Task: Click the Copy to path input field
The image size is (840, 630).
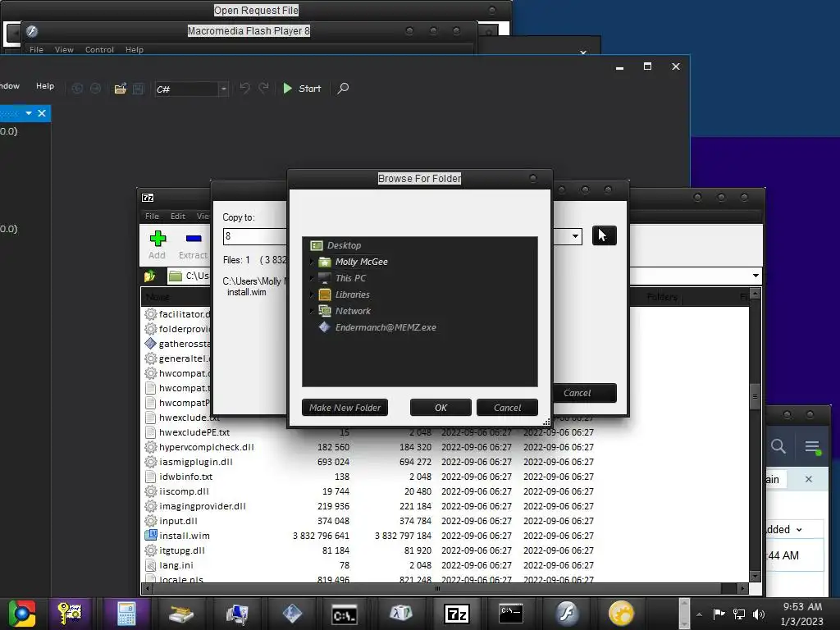Action: point(254,236)
